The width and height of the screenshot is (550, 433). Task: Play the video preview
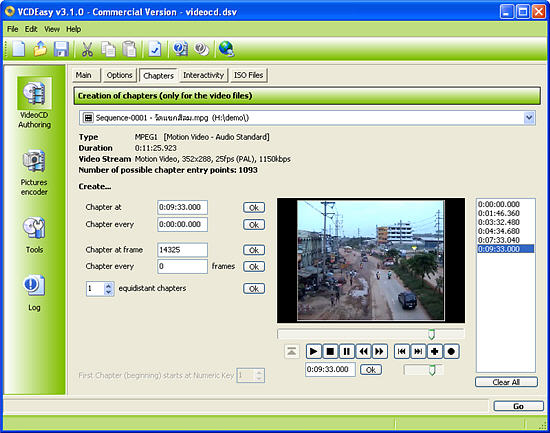click(314, 351)
